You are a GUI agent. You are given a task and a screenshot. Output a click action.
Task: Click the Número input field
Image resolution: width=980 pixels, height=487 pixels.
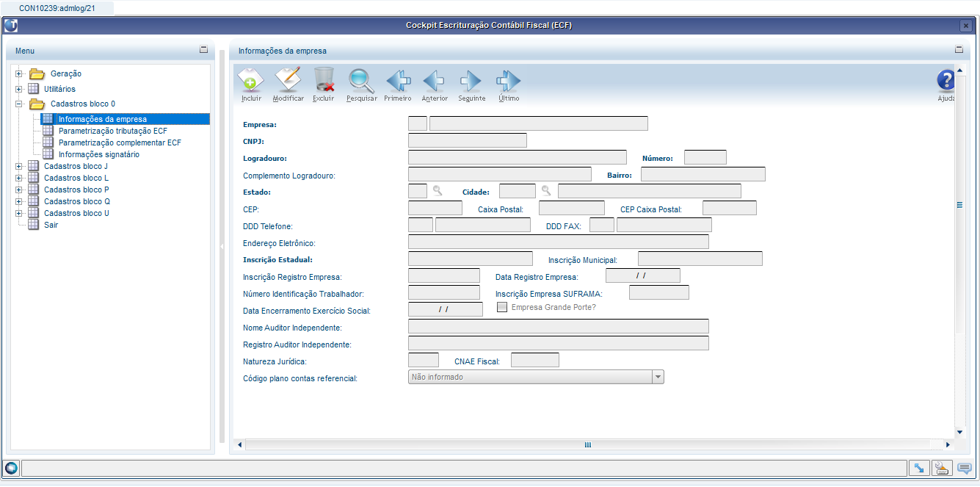coord(705,157)
